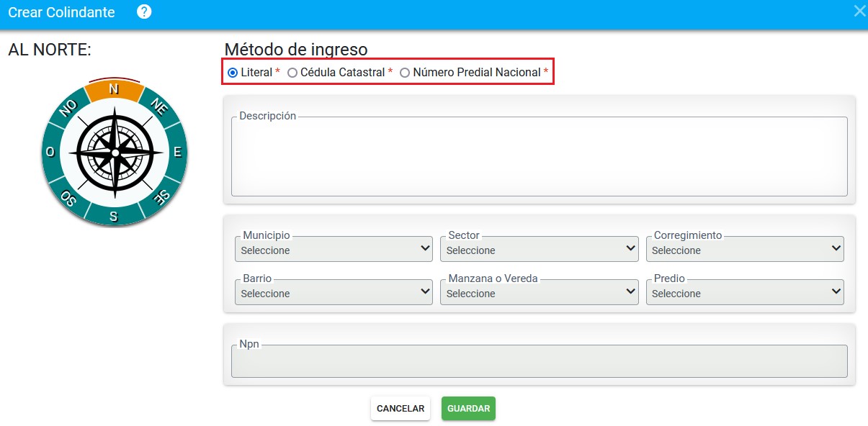
Task: Choose the E direction on the compass
Action: coord(177,153)
